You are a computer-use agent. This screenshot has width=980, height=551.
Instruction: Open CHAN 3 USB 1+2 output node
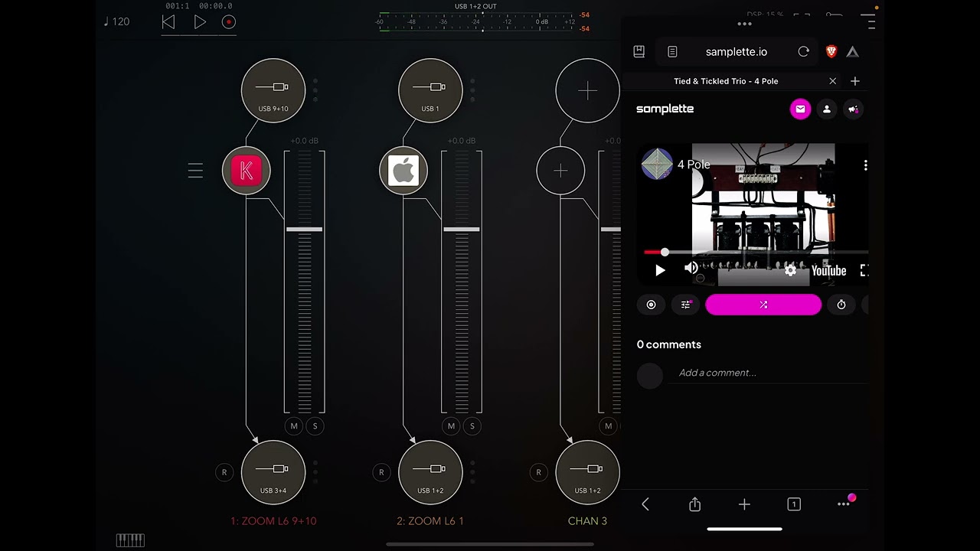coord(587,472)
